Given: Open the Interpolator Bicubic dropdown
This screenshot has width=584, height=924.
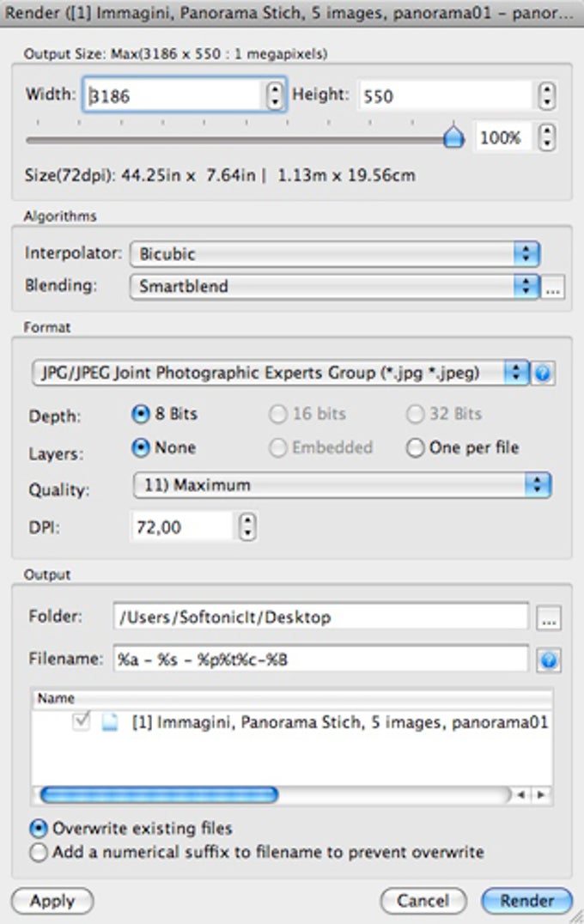Looking at the screenshot, I should (x=334, y=254).
